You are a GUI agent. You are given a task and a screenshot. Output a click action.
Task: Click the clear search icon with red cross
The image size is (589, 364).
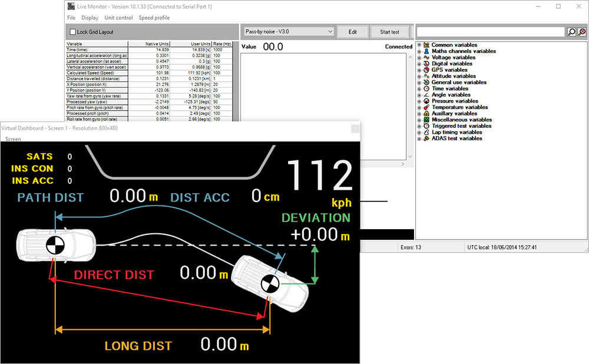click(x=582, y=31)
